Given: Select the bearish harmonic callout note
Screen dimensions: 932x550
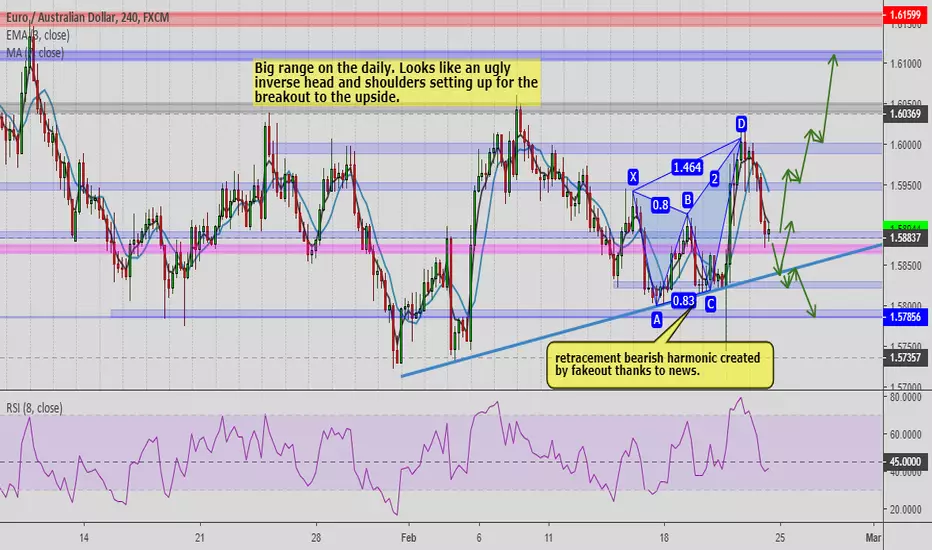Looking at the screenshot, I should coord(660,364).
